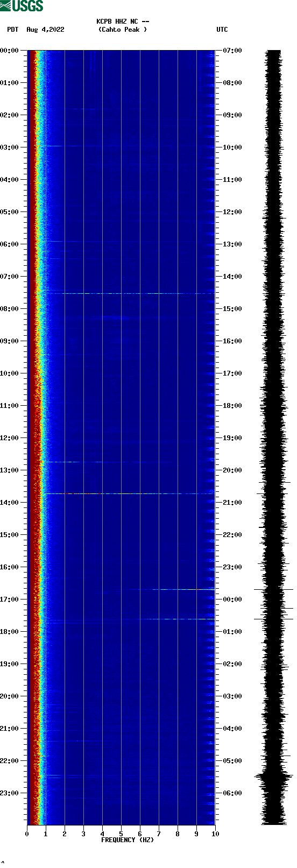Click the UTC '06:00' time label
Viewport: 297px width, 868px height.
232,793
